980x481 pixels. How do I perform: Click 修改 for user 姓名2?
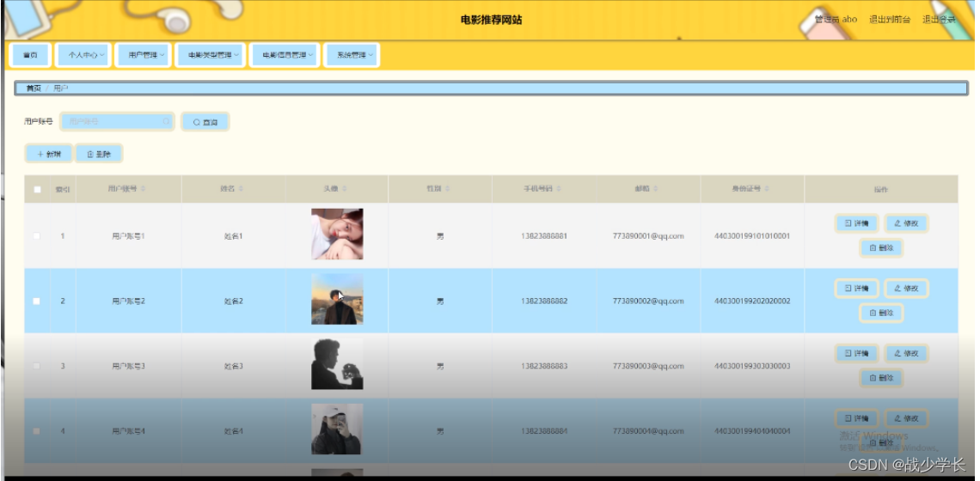[x=905, y=288]
